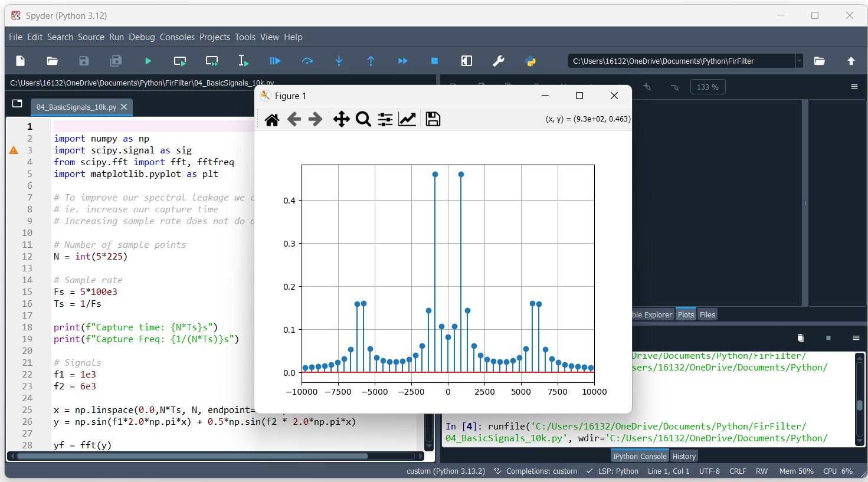Run the current script with green play icon
Screen dimensions: 868x482
pos(148,61)
